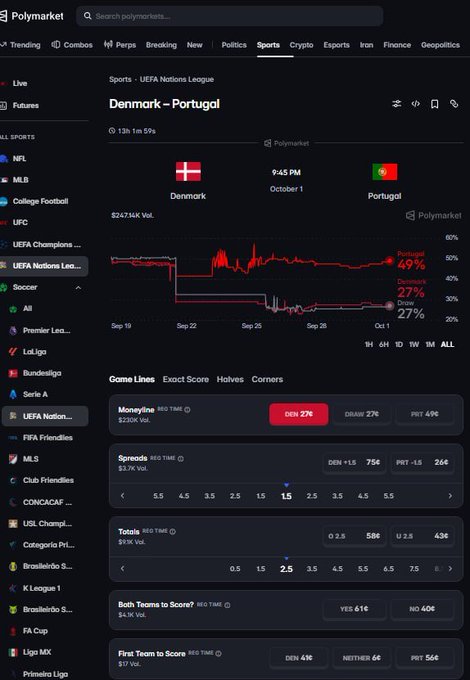This screenshot has height=680, width=470.
Task: Open the First Team to Score info icon
Action: (219, 654)
